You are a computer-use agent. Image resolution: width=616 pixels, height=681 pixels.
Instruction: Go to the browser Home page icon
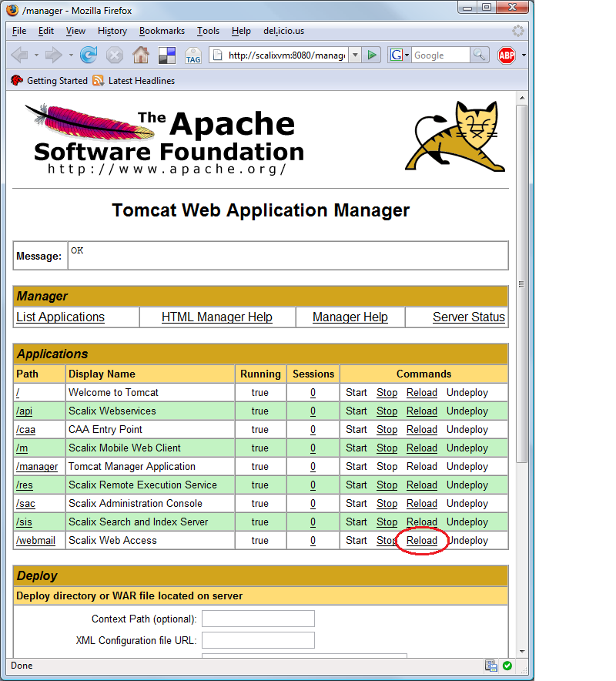tap(140, 55)
